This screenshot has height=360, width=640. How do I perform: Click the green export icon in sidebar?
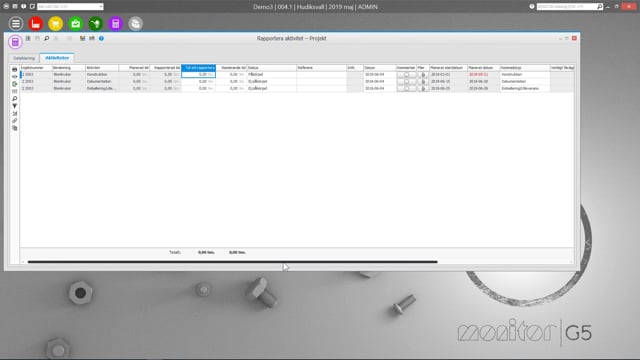(x=15, y=84)
